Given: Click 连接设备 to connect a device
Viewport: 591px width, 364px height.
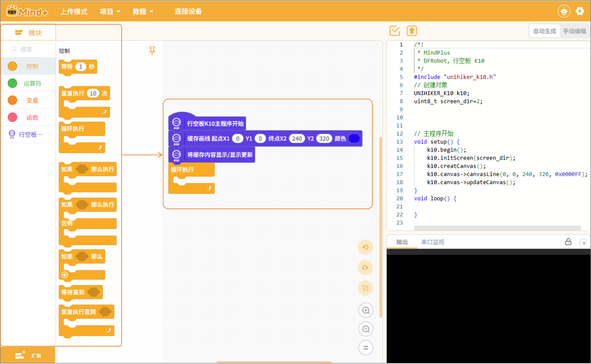Looking at the screenshot, I should point(188,12).
